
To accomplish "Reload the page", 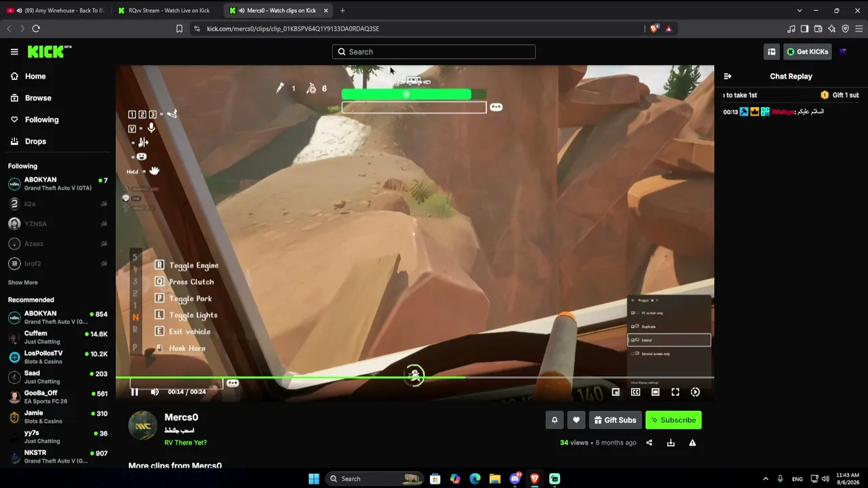I will (x=36, y=28).
